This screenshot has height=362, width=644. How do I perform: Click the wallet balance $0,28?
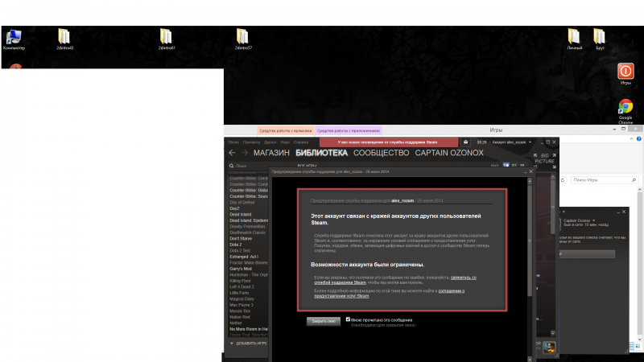(x=481, y=142)
